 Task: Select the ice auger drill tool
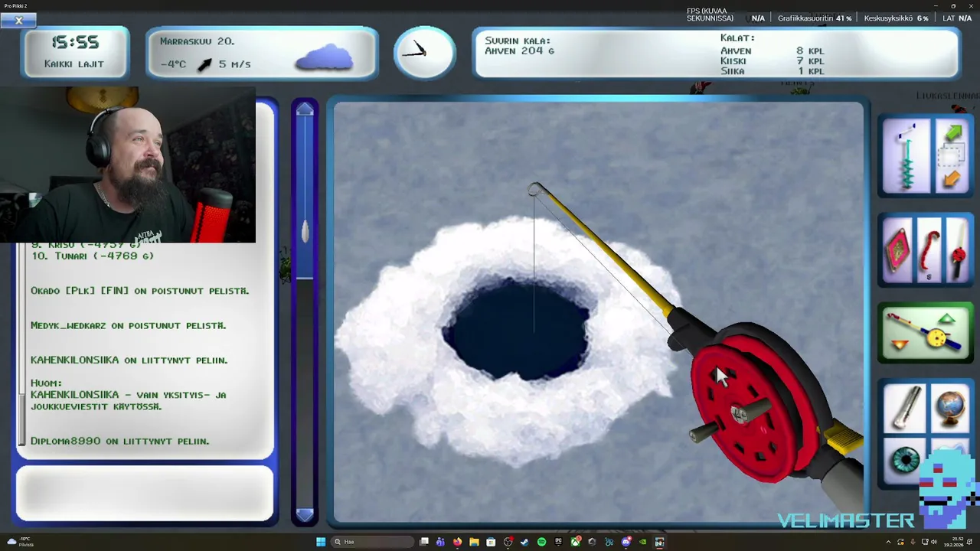907,156
